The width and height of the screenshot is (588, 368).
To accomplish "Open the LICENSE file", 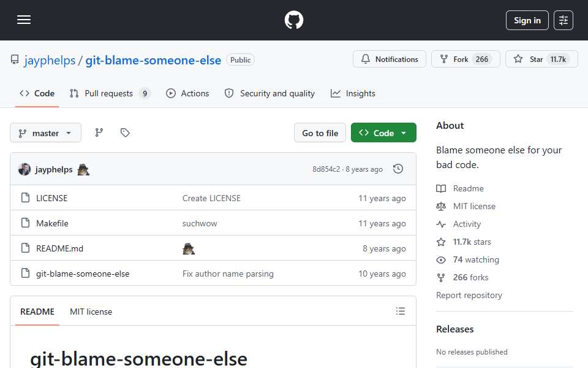I will coord(51,198).
